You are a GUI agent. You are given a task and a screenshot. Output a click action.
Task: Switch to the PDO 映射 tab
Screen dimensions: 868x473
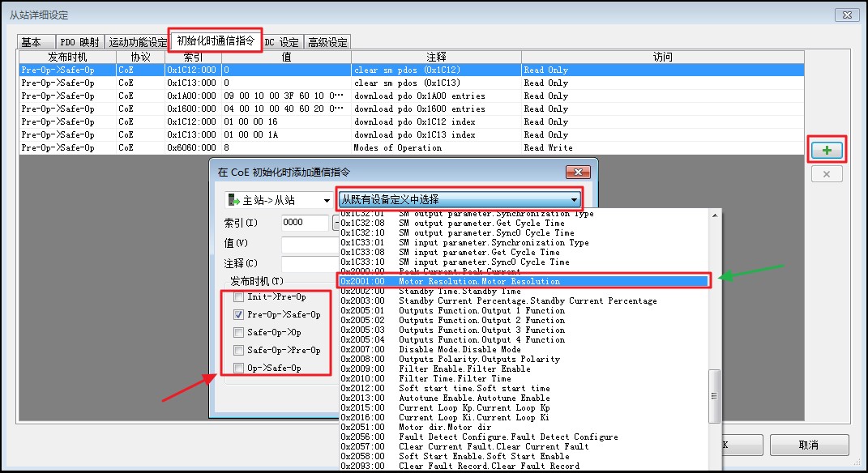pyautogui.click(x=80, y=42)
